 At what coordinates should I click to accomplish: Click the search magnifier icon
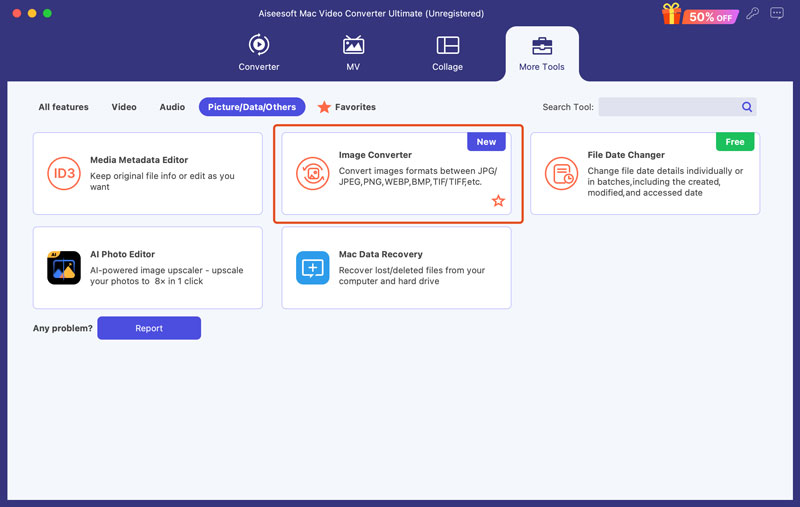point(747,107)
